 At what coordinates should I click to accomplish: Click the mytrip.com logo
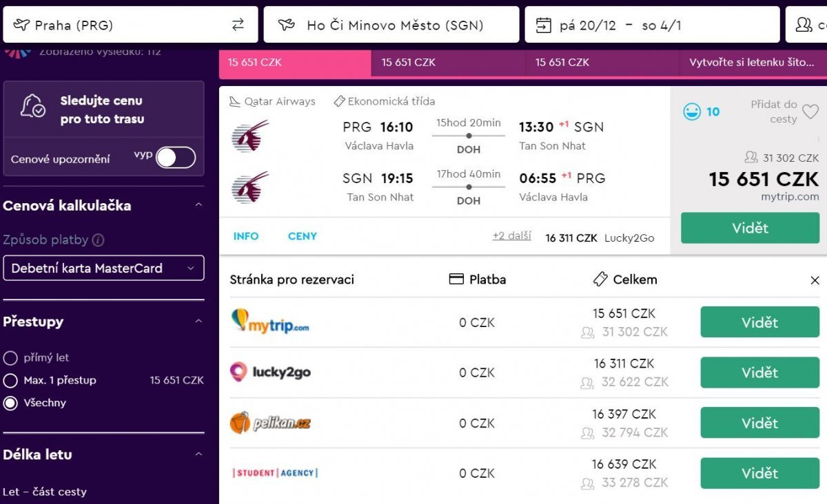270,322
